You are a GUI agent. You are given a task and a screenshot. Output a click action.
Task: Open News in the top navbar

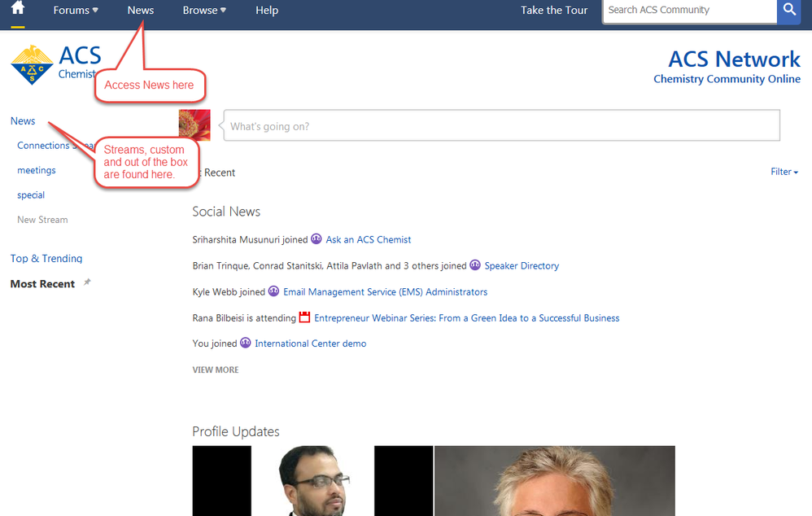pos(141,11)
